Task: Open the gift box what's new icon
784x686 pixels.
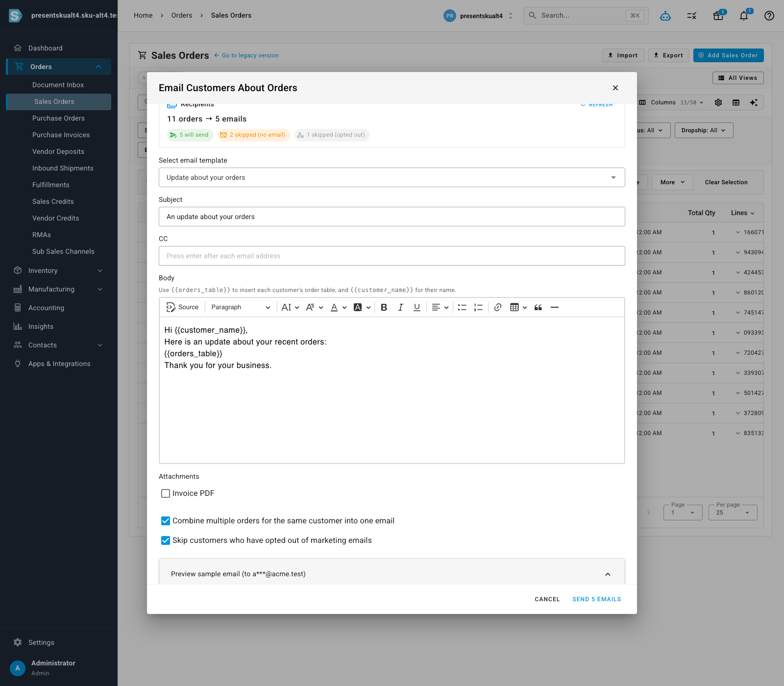Action: coord(718,16)
